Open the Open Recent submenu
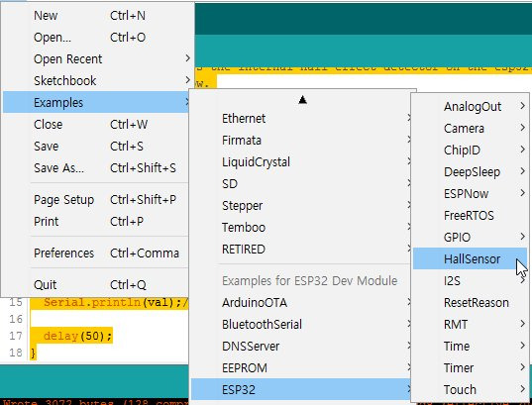This screenshot has height=405, width=532. coord(98,58)
